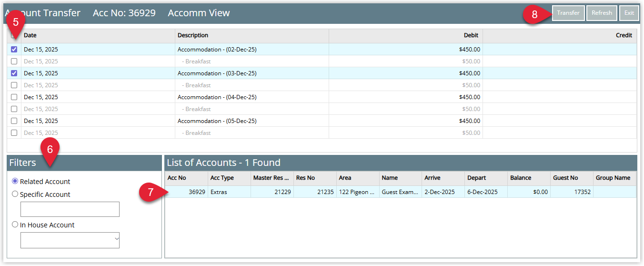
Task: Click the Refresh button
Action: (x=602, y=13)
